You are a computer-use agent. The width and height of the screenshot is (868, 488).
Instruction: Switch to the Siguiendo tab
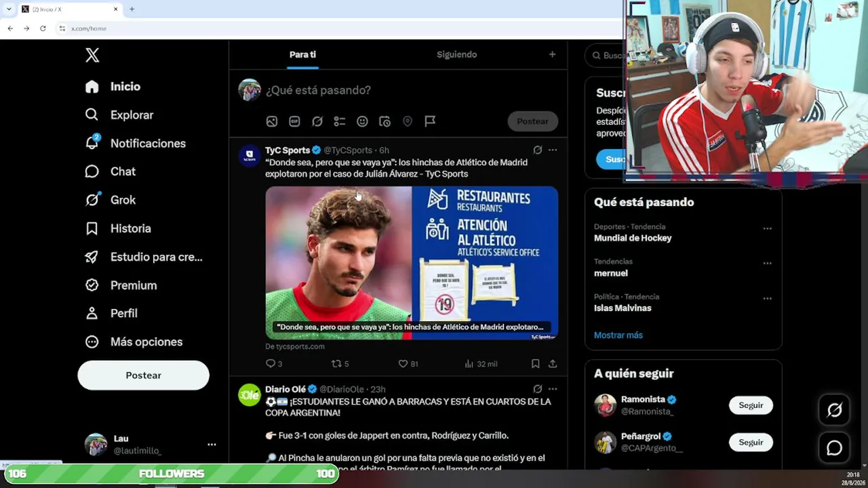coord(456,55)
